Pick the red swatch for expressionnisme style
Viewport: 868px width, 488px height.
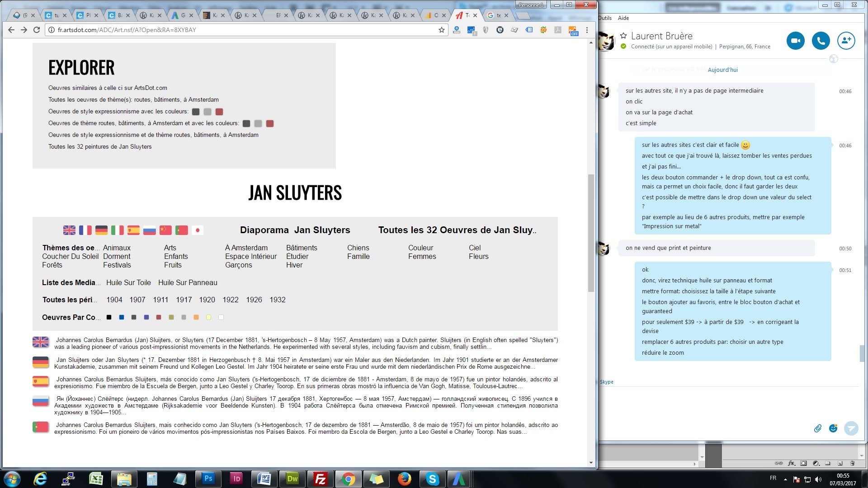219,112
